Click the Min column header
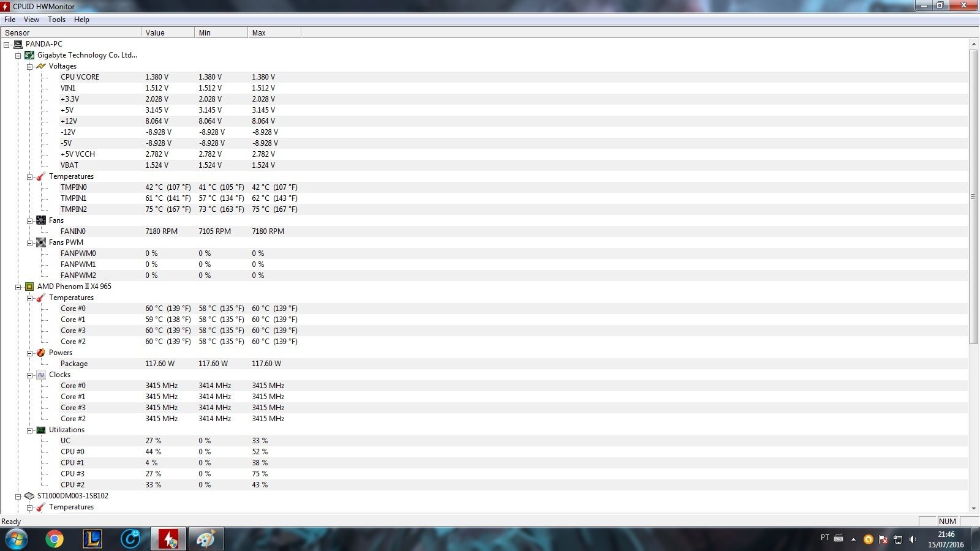The height and width of the screenshot is (551, 980). (221, 32)
